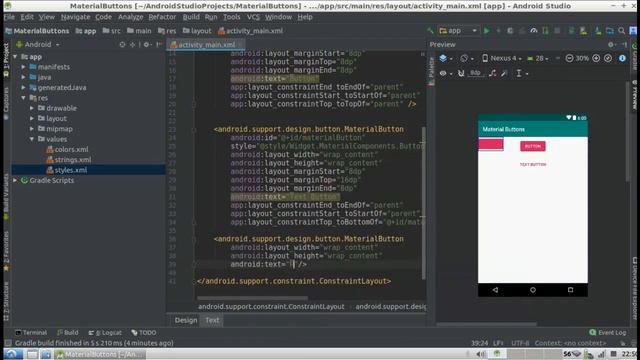The width and height of the screenshot is (640, 360).
Task: Click the layout breadcrumb in navigation bar
Action: pyautogui.click(x=197, y=31)
